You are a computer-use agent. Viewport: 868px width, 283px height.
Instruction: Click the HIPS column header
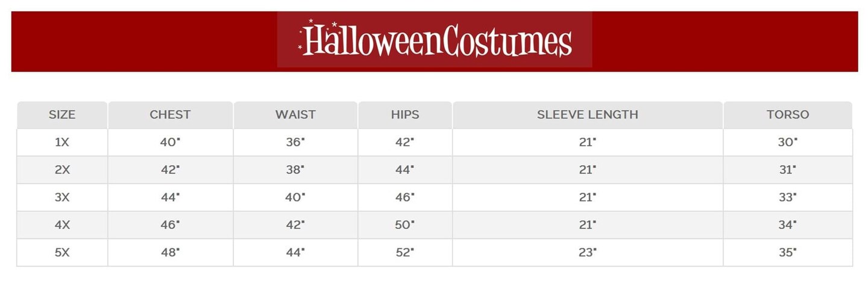[x=404, y=114]
